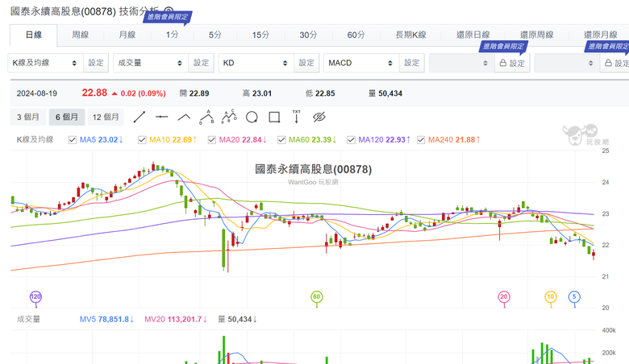
Task: Click 設定 button next to KD
Action: (x=306, y=63)
